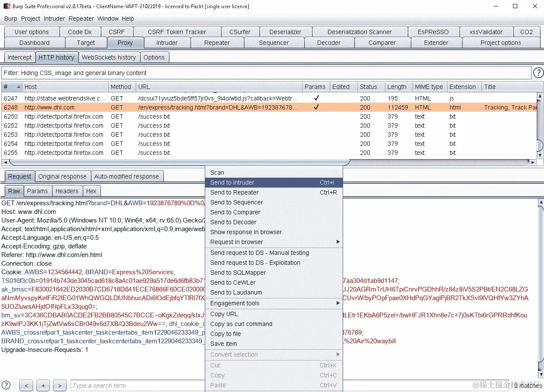Open the Burp menu
Screen dimensions: 544x392
click(x=11, y=19)
